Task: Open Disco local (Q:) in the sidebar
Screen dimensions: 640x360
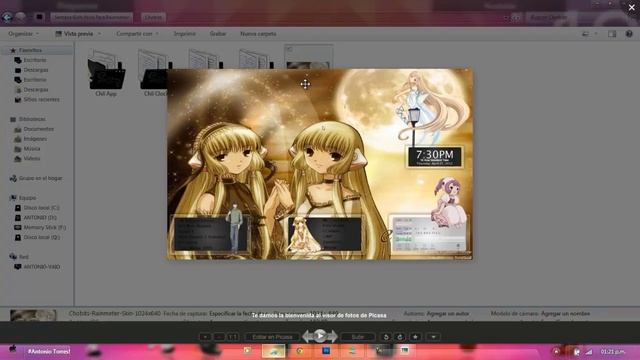Action: click(41, 237)
